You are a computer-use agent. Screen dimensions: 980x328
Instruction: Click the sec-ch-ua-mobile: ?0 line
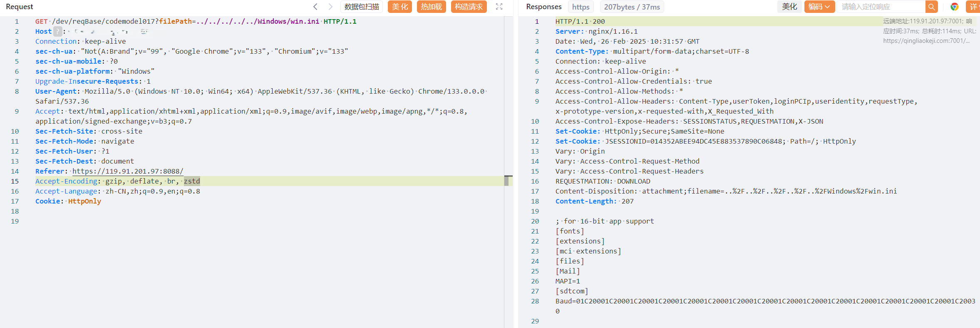pyautogui.click(x=77, y=61)
